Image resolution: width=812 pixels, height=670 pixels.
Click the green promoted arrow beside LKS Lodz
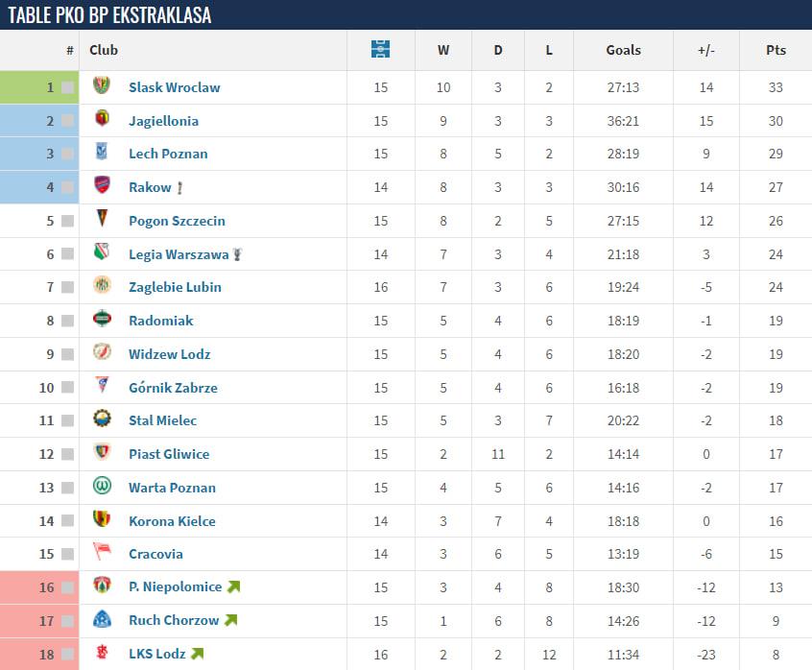[x=197, y=654]
